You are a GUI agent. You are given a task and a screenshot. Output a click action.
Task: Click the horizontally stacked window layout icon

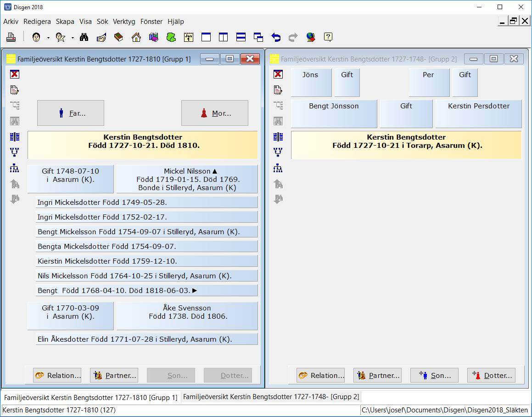pyautogui.click(x=241, y=37)
